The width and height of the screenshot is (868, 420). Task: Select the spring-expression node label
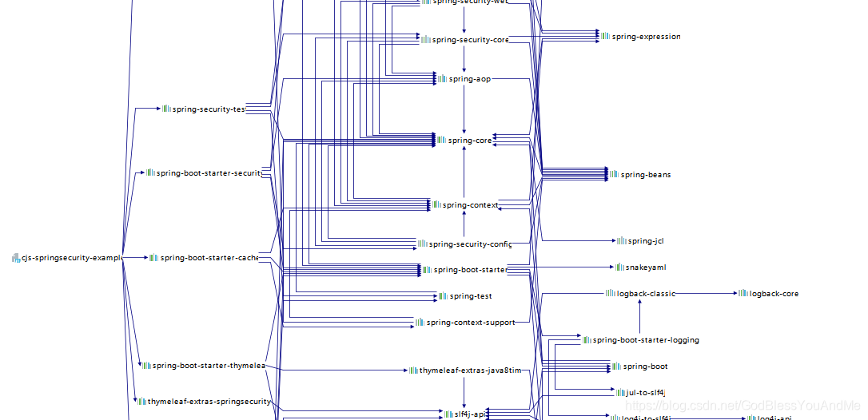coord(647,37)
